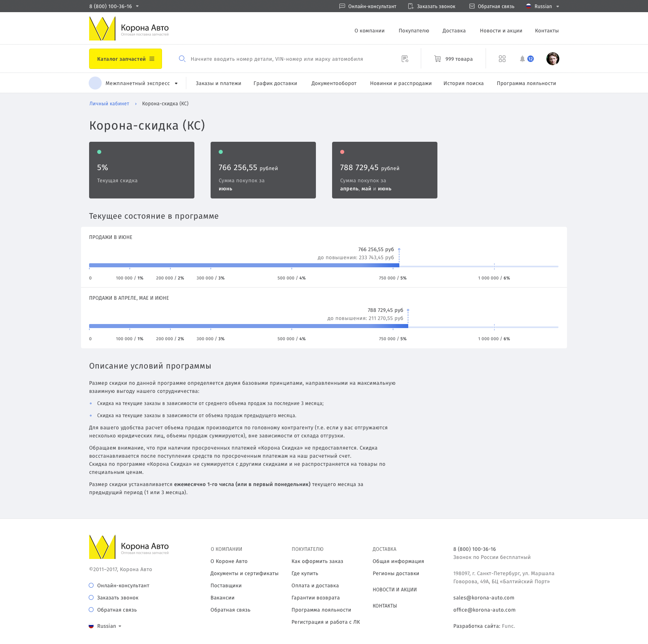Click the shopping cart icon

coord(437,59)
